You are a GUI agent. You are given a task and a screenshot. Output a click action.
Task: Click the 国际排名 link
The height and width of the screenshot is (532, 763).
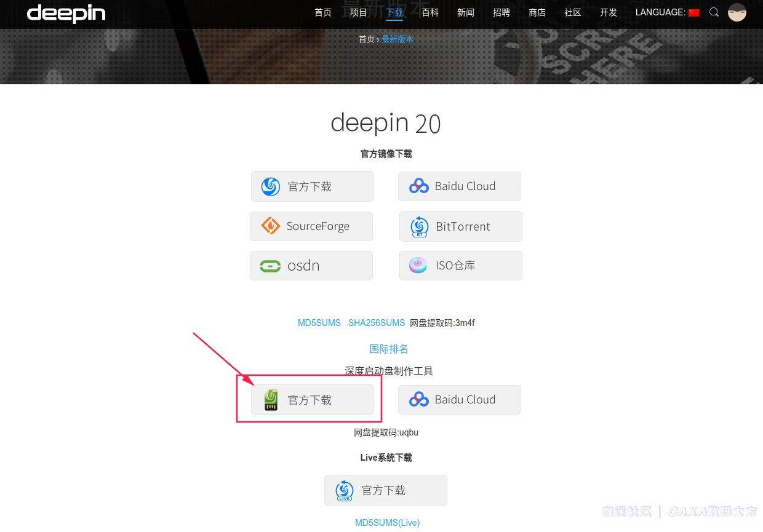pyautogui.click(x=388, y=348)
